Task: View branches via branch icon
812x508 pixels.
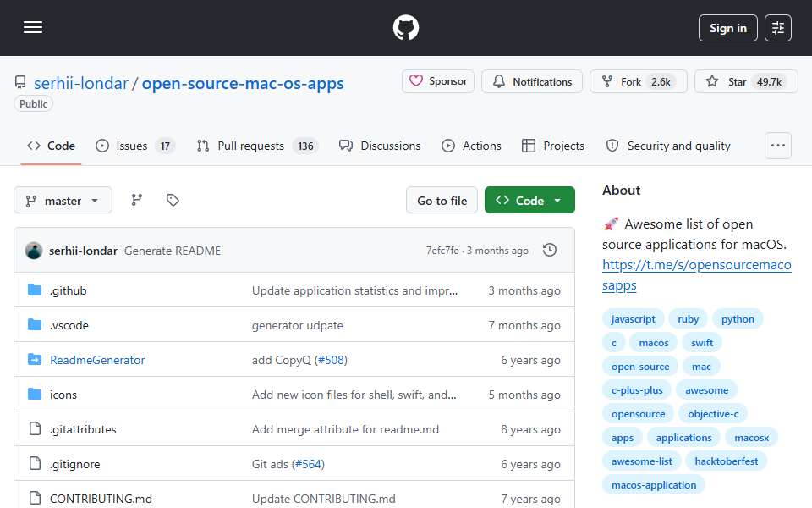Action: click(137, 200)
